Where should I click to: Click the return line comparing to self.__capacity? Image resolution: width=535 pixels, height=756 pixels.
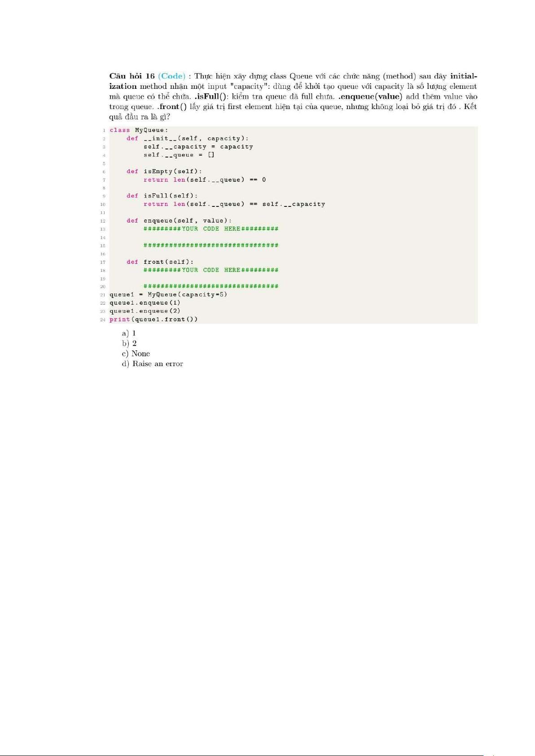click(x=234, y=204)
